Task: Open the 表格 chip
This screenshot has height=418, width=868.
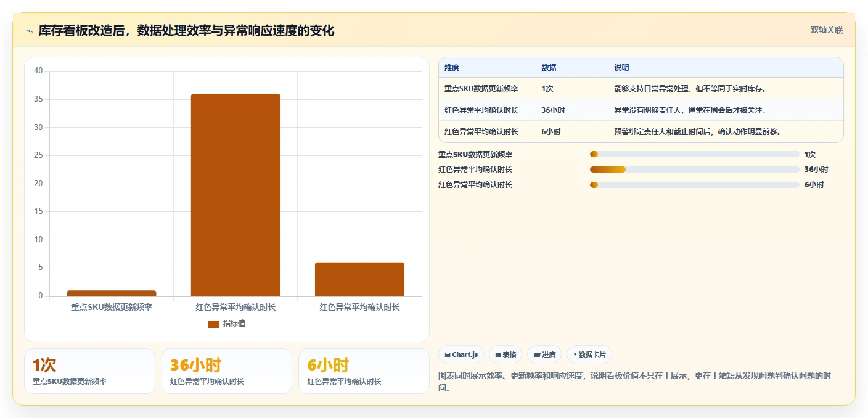Action: [506, 354]
